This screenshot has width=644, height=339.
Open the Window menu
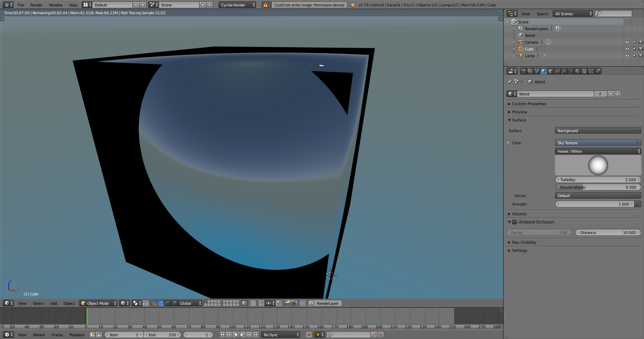pos(55,5)
